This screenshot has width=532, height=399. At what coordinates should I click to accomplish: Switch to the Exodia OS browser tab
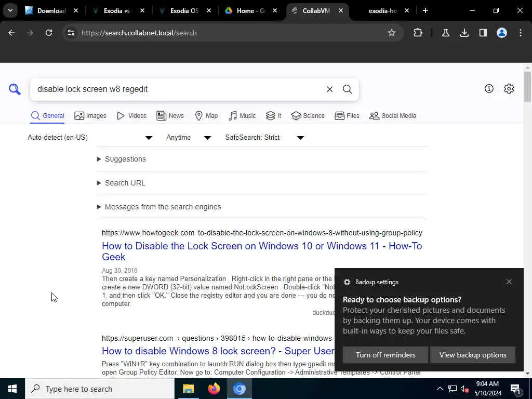184,10
